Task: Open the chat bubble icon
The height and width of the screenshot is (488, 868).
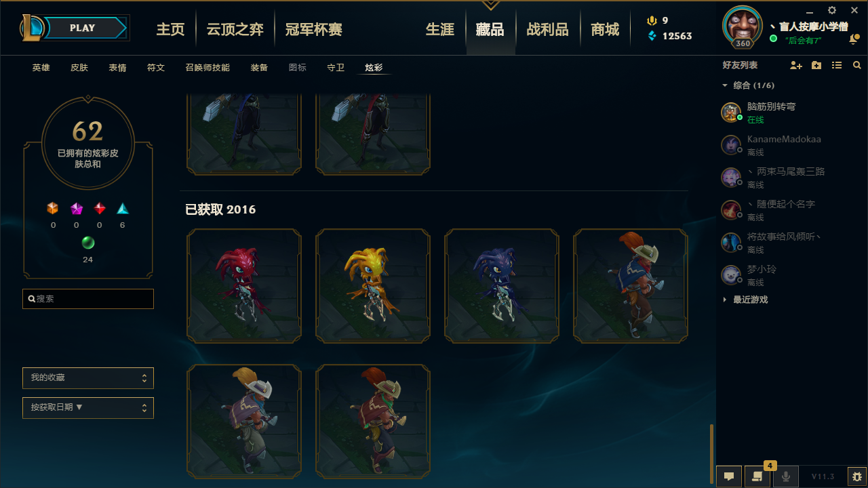Action: [x=729, y=476]
